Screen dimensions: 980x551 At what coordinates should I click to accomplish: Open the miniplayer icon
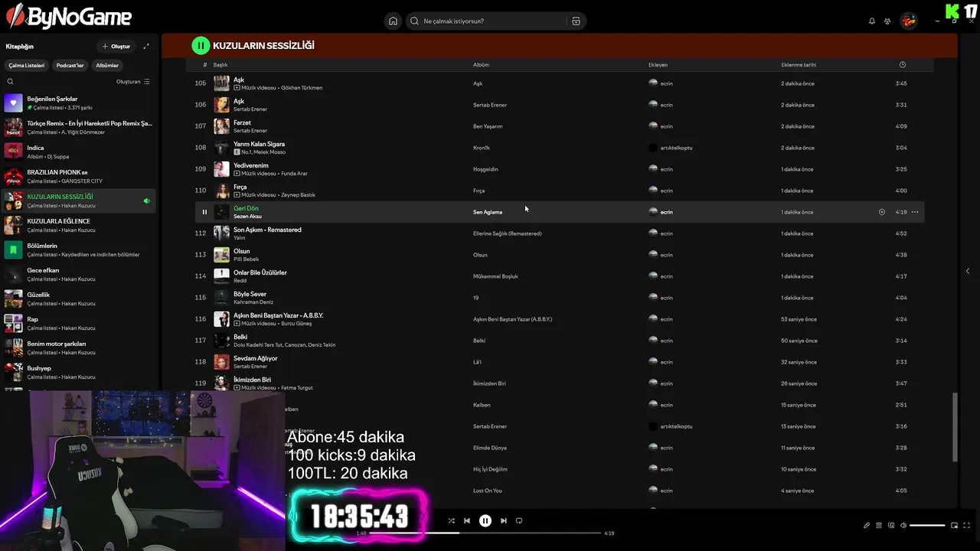click(955, 526)
